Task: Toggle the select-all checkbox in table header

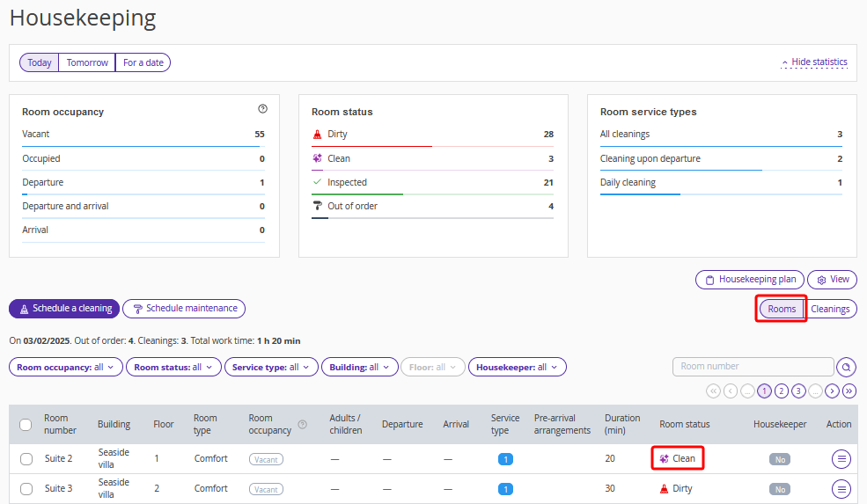Action: (26, 425)
